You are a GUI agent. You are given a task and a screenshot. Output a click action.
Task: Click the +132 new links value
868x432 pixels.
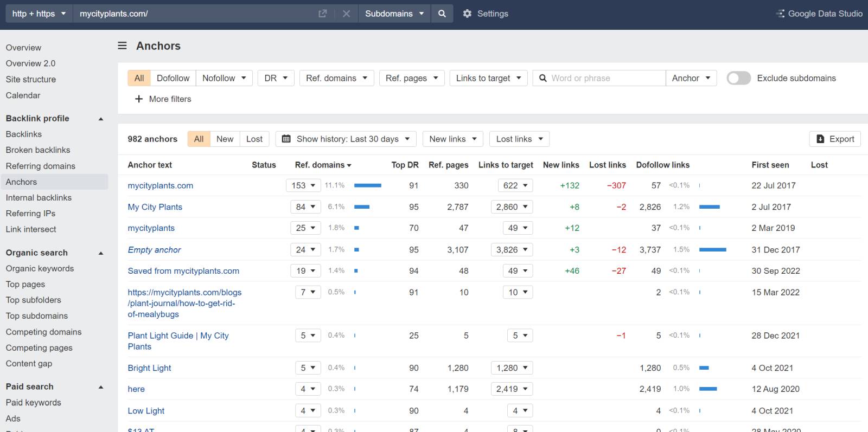coord(570,185)
